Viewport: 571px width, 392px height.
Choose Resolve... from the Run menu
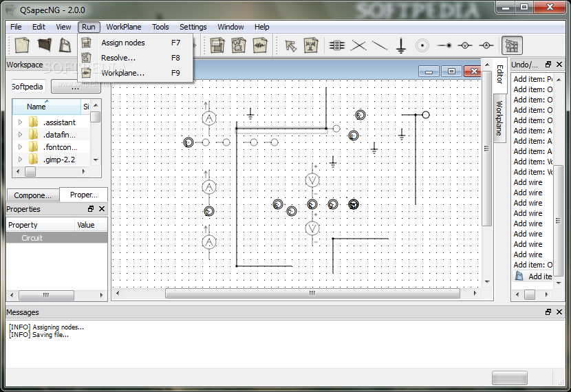tap(135, 58)
